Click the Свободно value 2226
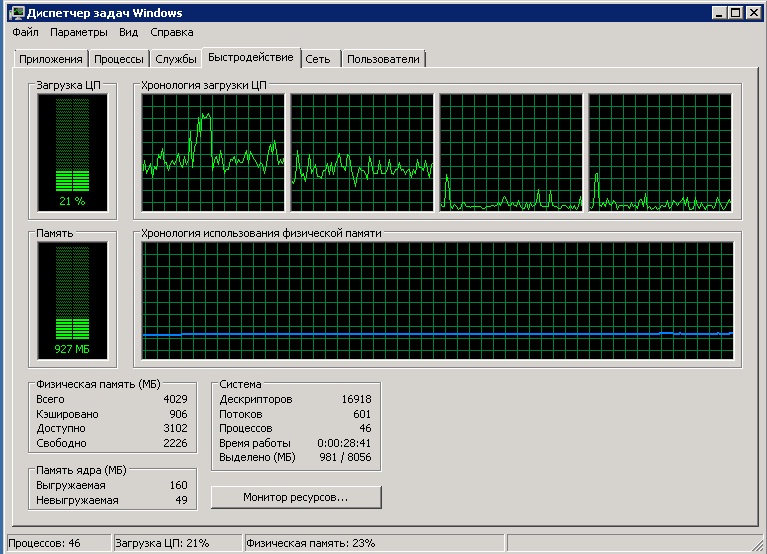The height and width of the screenshot is (554, 767). [x=175, y=443]
